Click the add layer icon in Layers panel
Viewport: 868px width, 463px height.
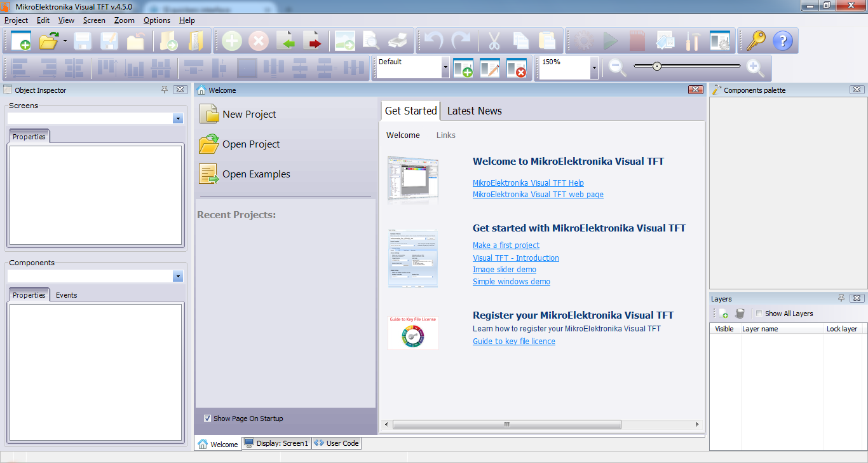[x=723, y=314]
